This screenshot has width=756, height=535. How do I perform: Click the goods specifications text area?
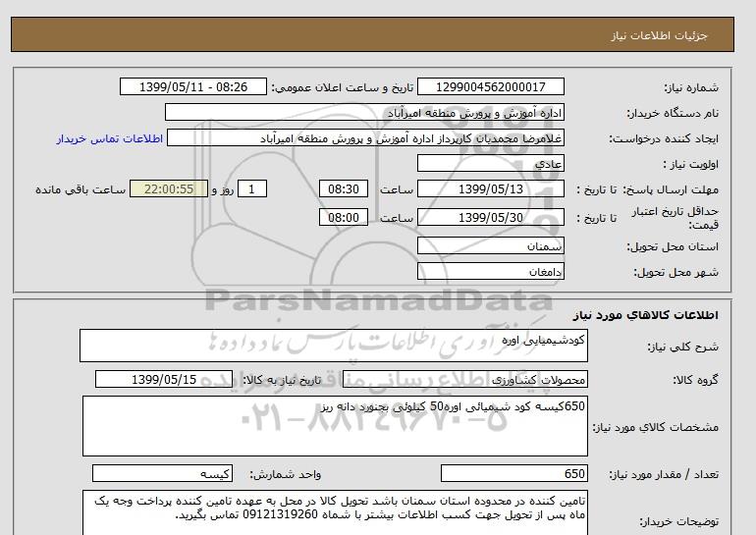335,426
